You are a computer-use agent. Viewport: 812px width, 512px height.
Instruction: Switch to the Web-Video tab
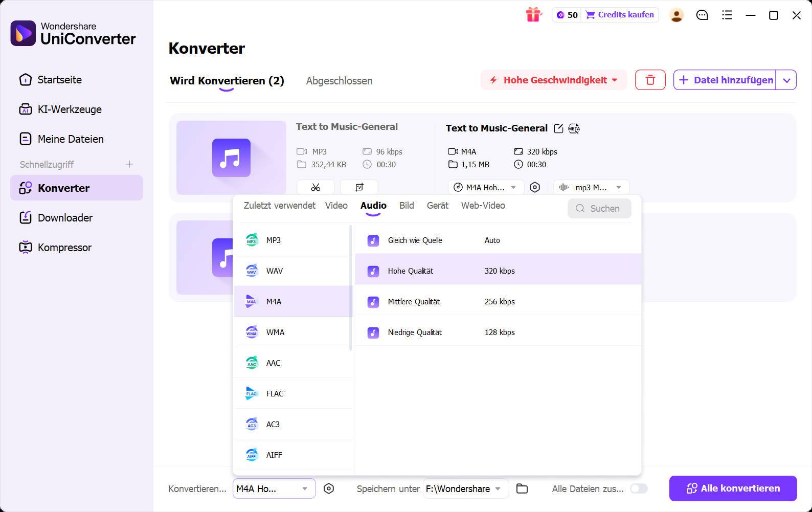click(x=483, y=206)
